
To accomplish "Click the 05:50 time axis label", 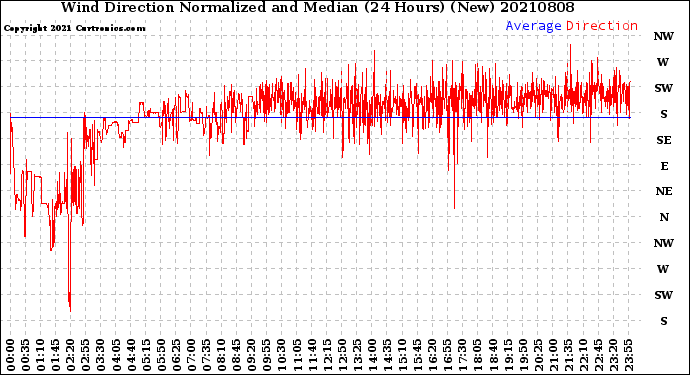I will click(161, 355).
